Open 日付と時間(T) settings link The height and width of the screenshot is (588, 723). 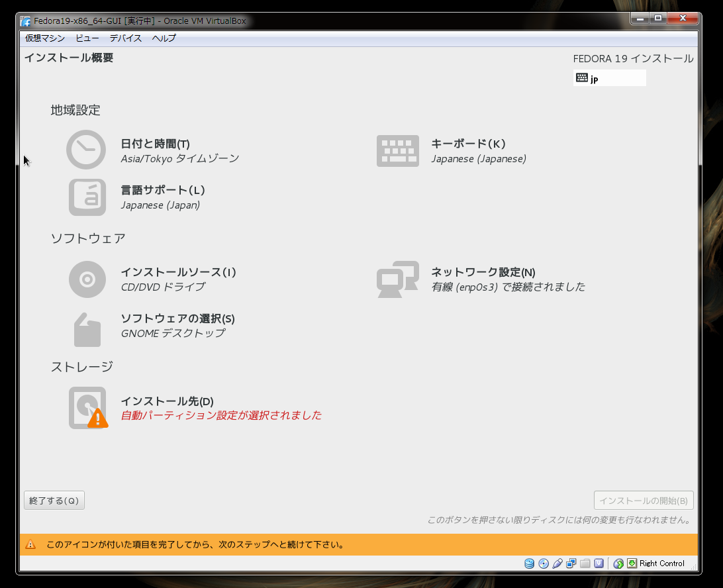point(155,144)
